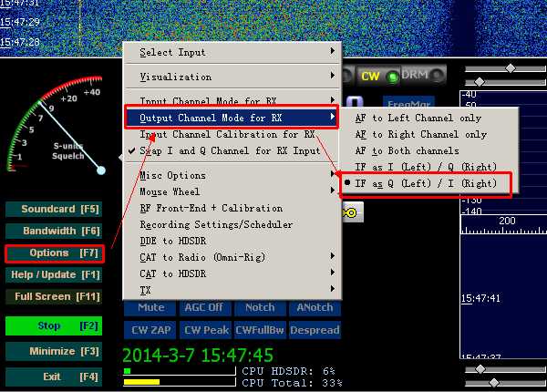Toggle the Mute button
Image resolution: width=547 pixels, height=392 pixels.
[x=151, y=308]
